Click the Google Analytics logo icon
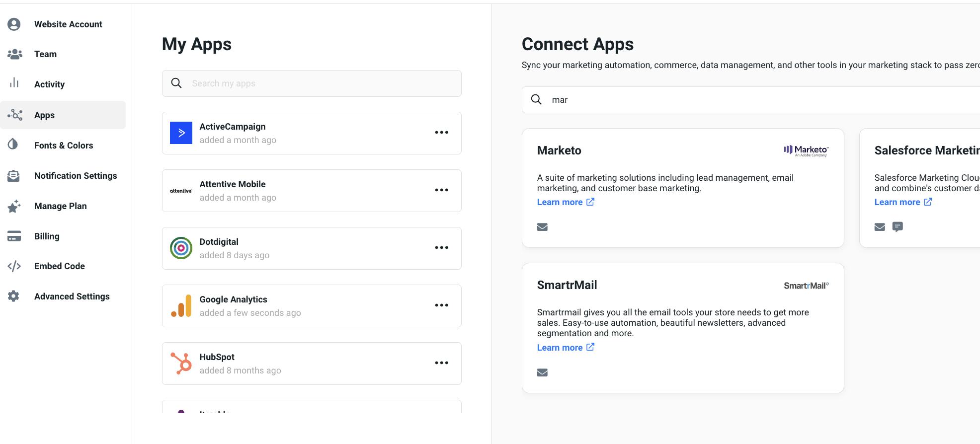The image size is (980, 444). [x=181, y=306]
